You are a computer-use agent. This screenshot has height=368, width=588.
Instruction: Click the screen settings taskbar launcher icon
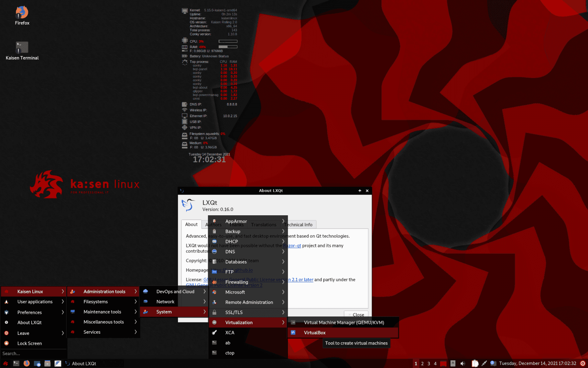tap(37, 363)
